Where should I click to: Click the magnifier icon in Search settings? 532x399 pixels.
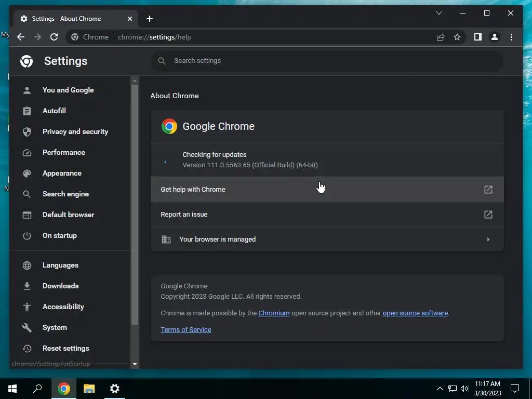tap(162, 61)
